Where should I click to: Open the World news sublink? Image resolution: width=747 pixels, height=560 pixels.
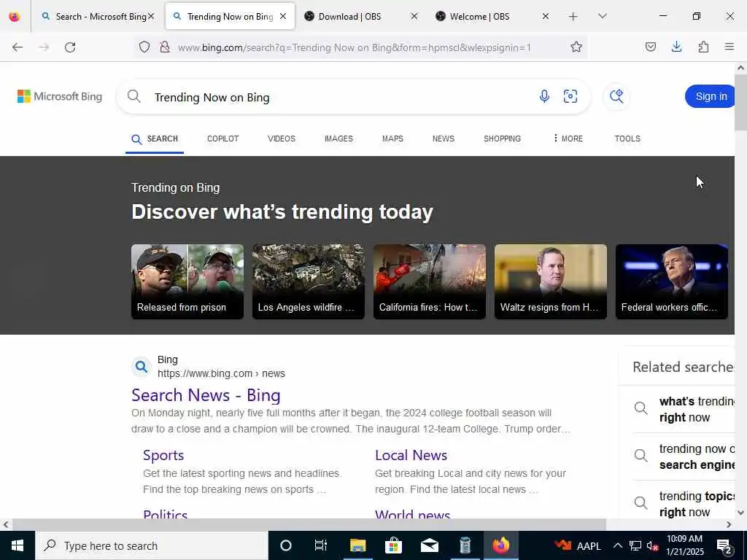click(413, 514)
